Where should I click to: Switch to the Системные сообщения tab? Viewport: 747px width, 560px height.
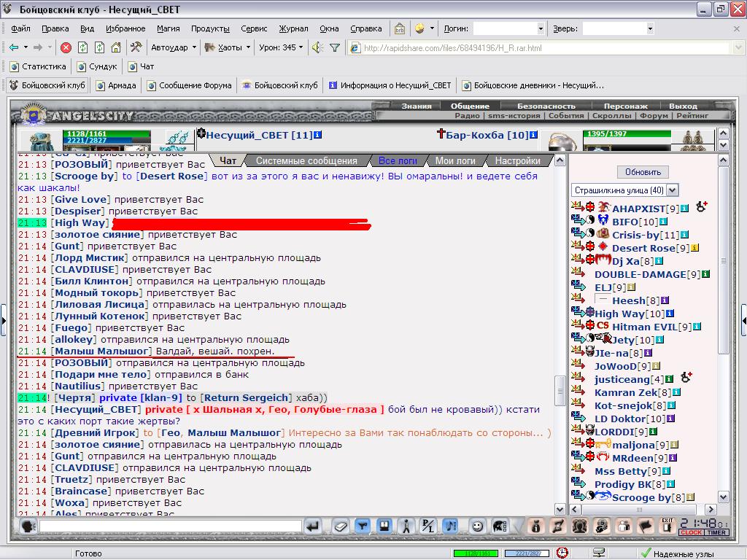[x=306, y=161]
